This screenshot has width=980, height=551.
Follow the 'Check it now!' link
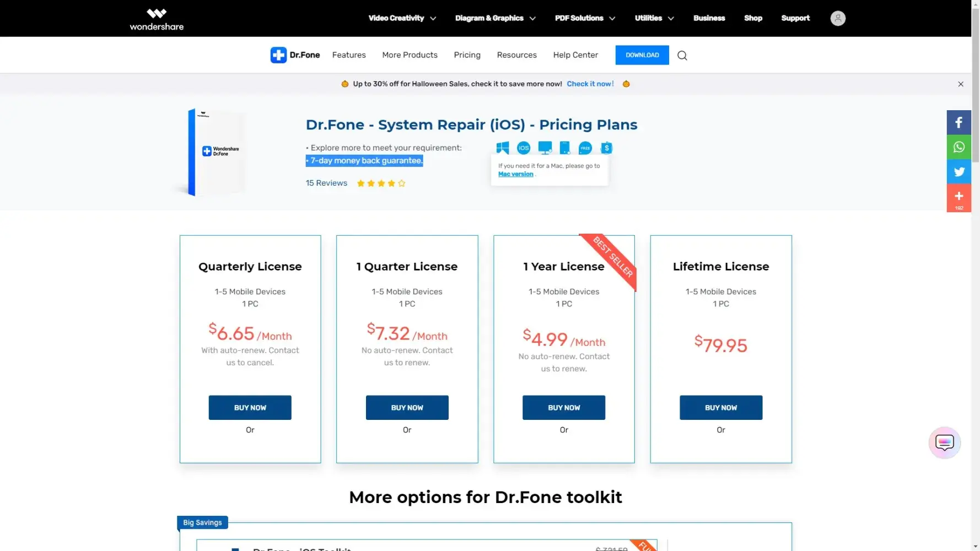pyautogui.click(x=590, y=84)
